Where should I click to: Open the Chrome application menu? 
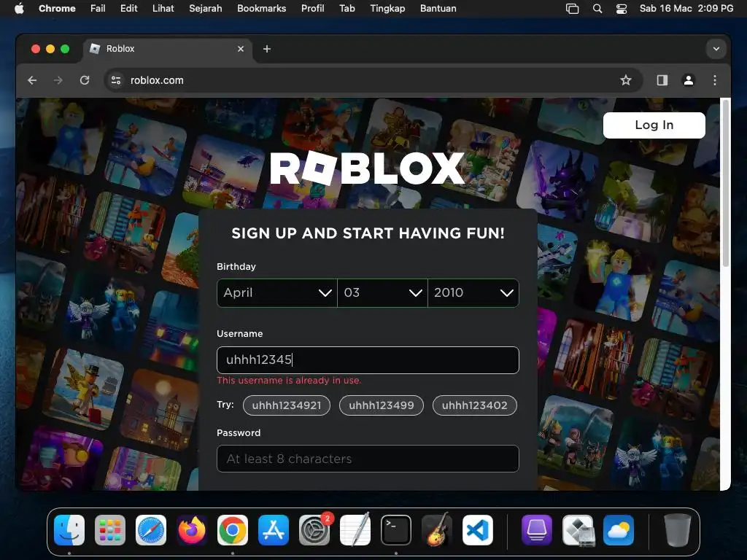(x=57, y=9)
